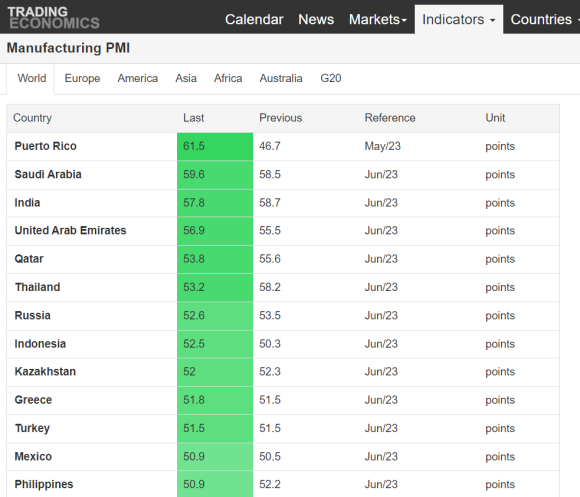
Task: Go to the News section
Action: [316, 19]
